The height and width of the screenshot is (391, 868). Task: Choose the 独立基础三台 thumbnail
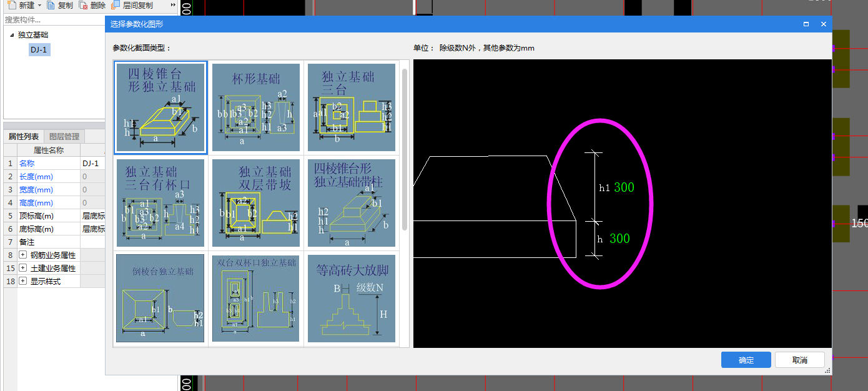(x=352, y=107)
